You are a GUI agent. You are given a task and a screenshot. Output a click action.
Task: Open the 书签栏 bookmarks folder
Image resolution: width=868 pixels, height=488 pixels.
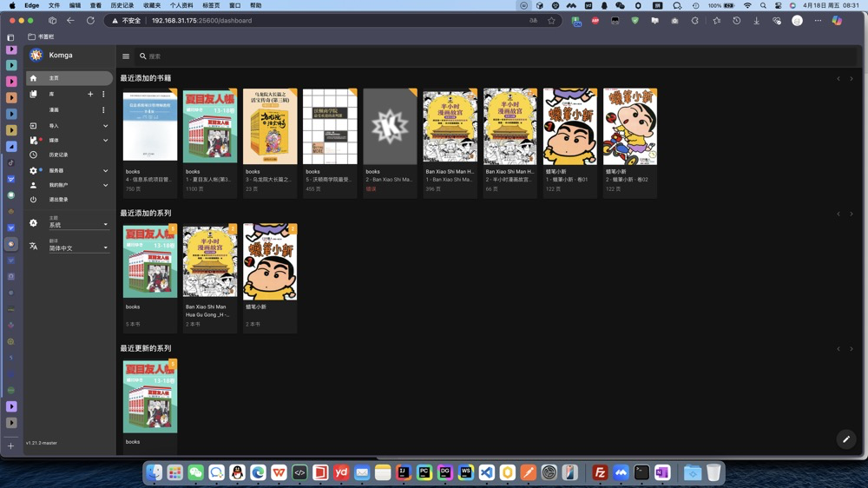pyautogui.click(x=41, y=36)
